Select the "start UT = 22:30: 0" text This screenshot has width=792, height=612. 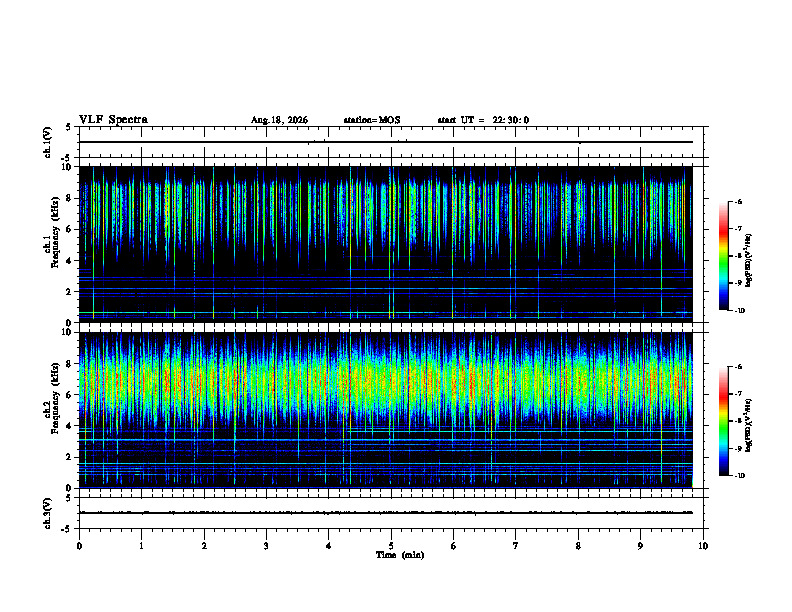click(x=483, y=120)
